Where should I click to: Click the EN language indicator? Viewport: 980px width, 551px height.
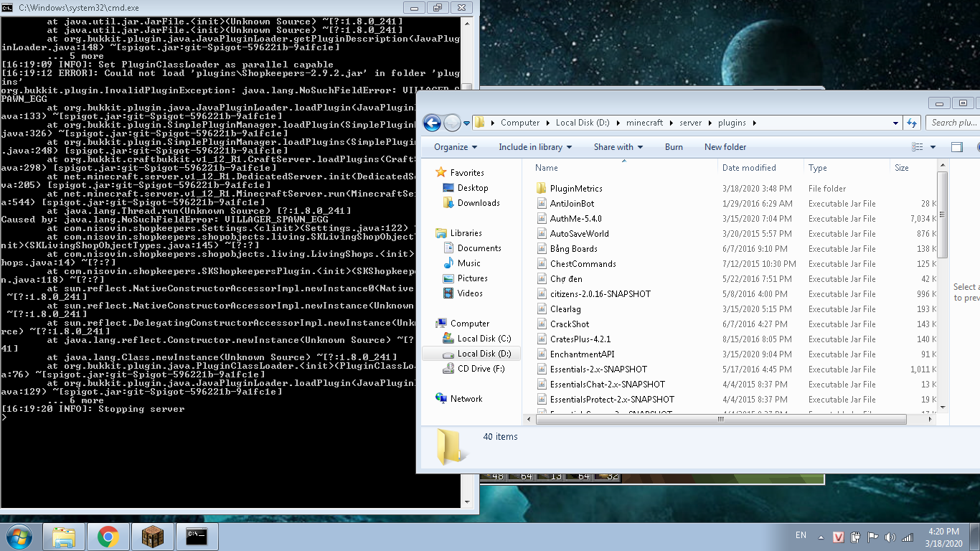coord(801,535)
